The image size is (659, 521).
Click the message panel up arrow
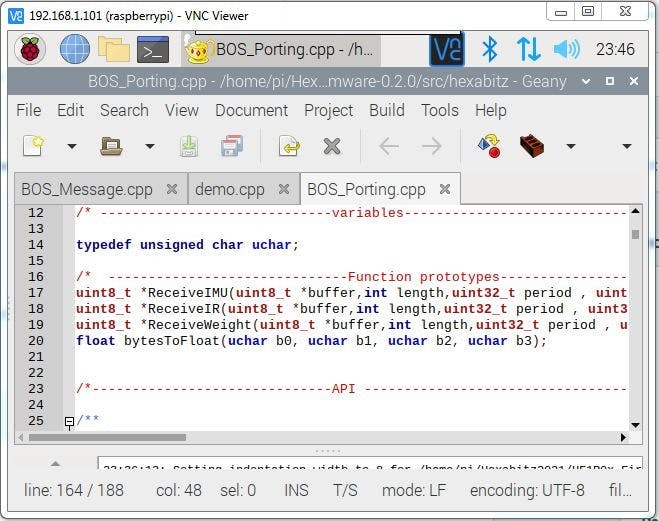[55, 464]
